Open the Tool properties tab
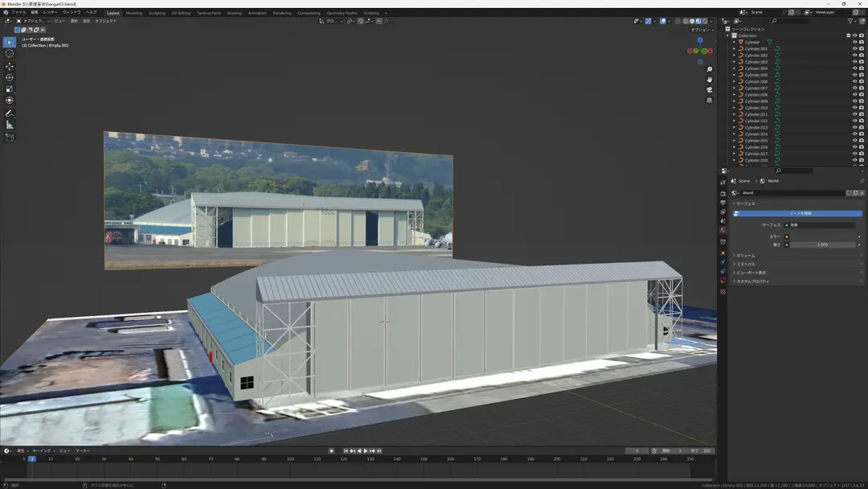The width and height of the screenshot is (868, 489). click(723, 183)
